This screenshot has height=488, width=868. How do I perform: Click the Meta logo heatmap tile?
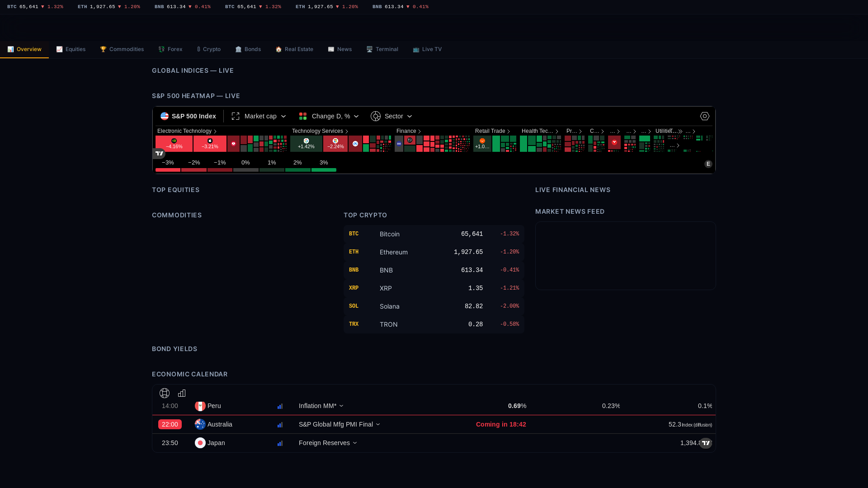355,144
